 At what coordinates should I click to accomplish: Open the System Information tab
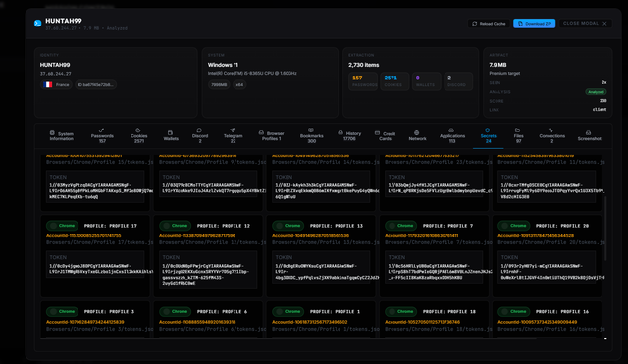(61, 135)
